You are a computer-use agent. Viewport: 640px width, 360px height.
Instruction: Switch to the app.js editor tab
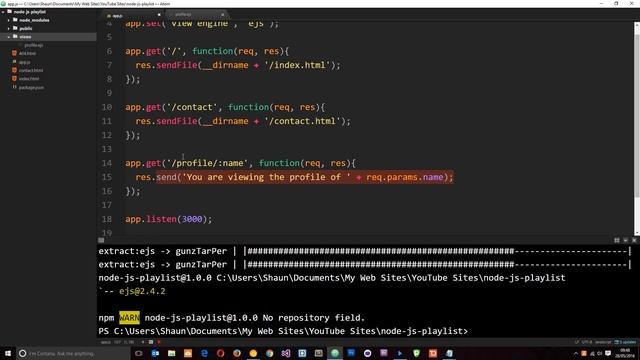click(131, 15)
